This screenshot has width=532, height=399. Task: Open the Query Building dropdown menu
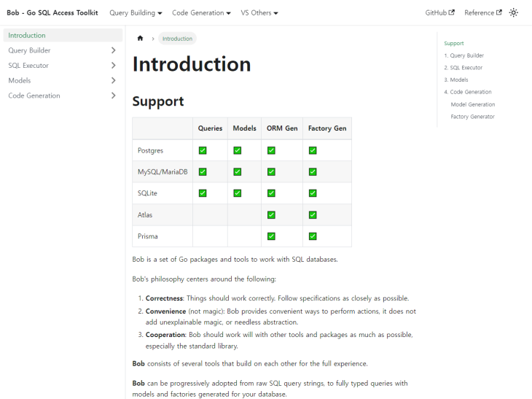(137, 12)
